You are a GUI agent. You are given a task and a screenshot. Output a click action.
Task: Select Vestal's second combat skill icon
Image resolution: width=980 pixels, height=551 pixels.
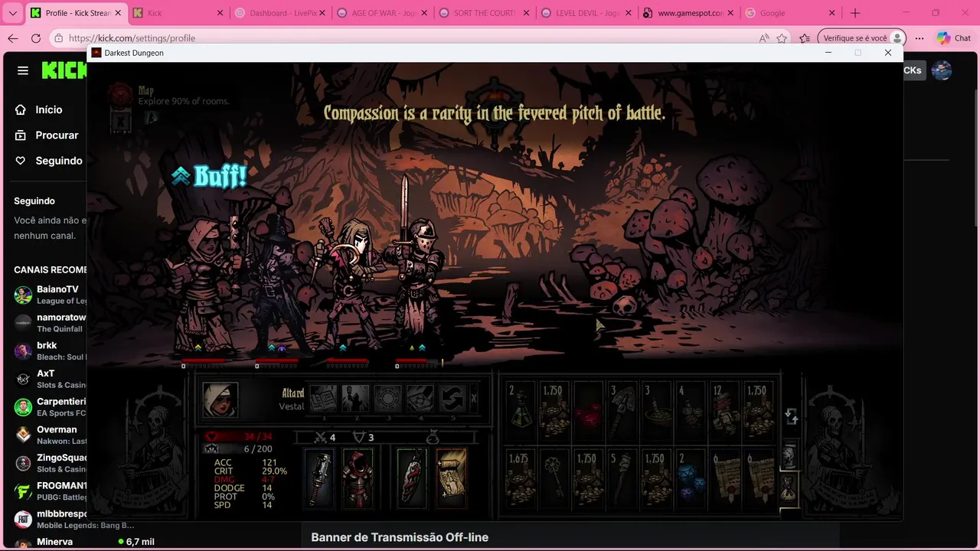pos(355,399)
